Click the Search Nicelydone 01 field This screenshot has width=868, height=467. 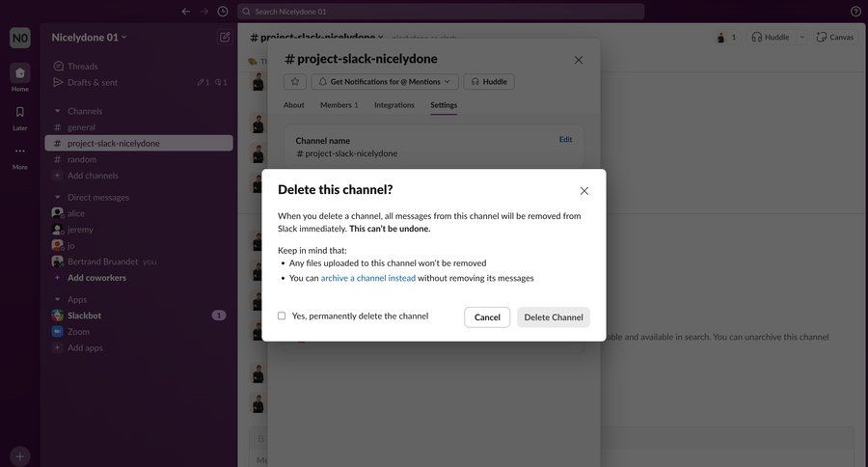pyautogui.click(x=441, y=11)
